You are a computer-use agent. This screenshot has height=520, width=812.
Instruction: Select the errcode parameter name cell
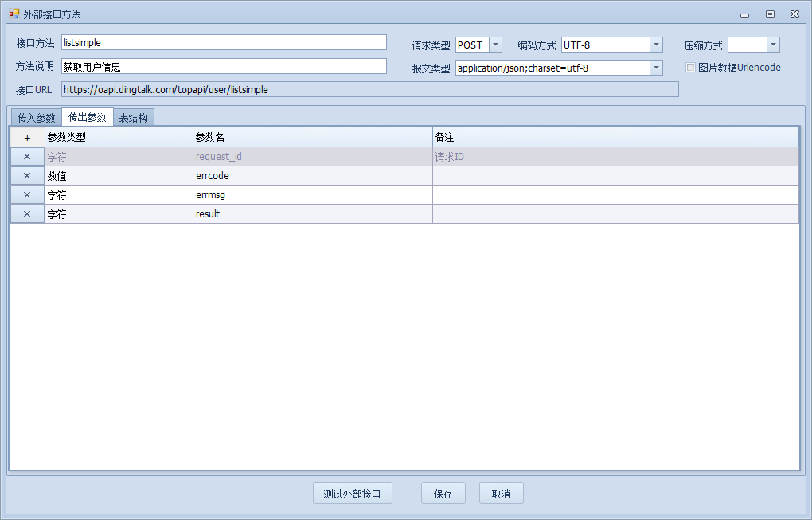coord(312,176)
